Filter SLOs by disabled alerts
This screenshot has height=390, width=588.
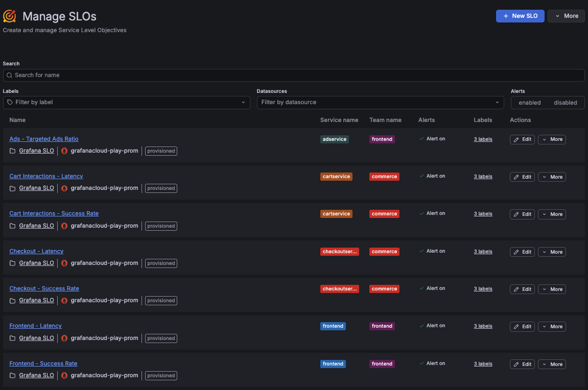[565, 102]
